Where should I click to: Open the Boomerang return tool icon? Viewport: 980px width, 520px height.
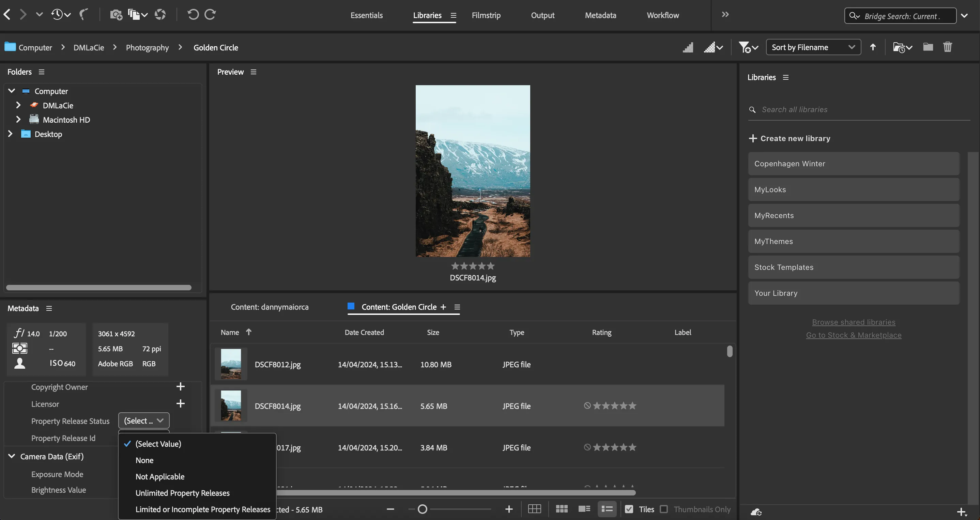pos(84,14)
